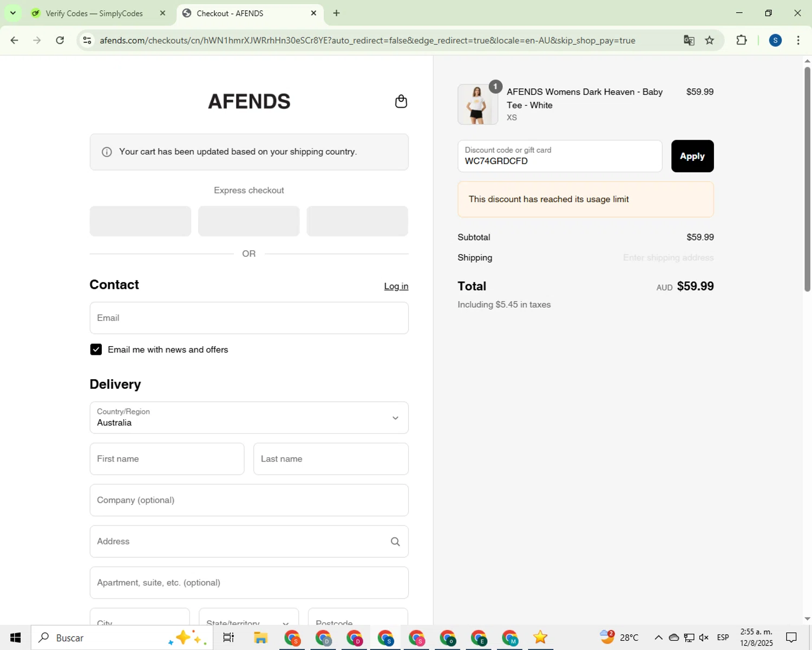Click the OneDrive cloud icon in tray

pos(673,638)
